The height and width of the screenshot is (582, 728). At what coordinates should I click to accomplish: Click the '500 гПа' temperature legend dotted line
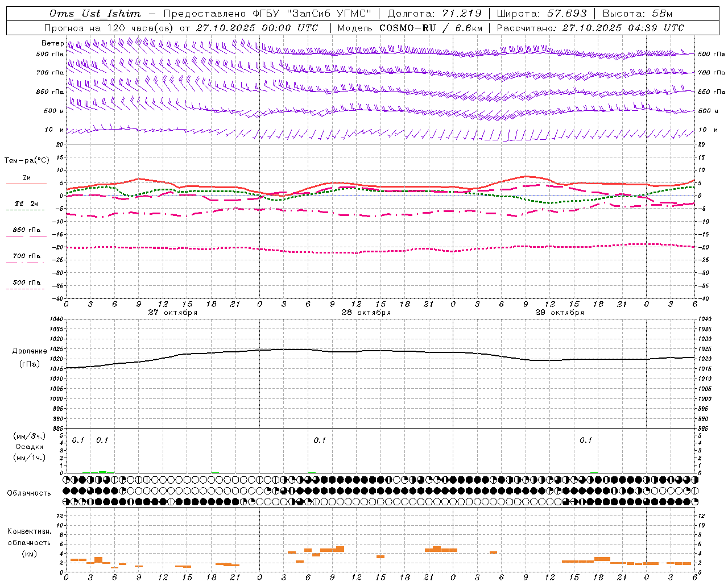[x=25, y=289]
